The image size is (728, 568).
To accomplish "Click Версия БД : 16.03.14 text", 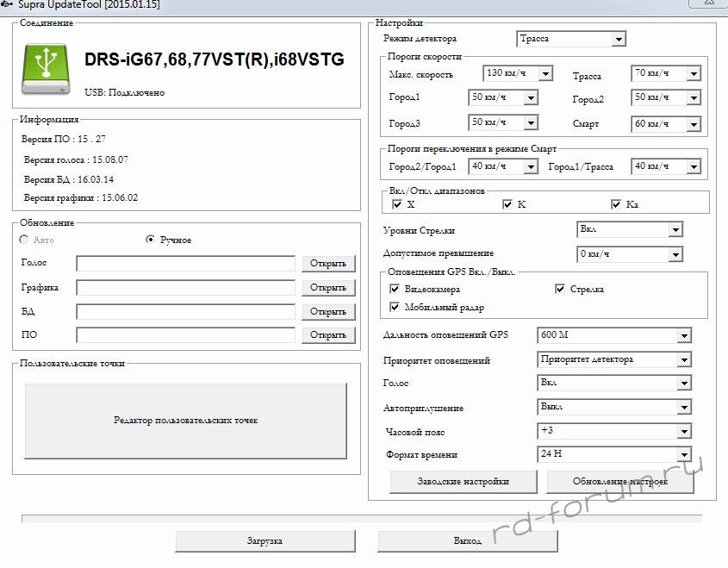I will 69,179.
